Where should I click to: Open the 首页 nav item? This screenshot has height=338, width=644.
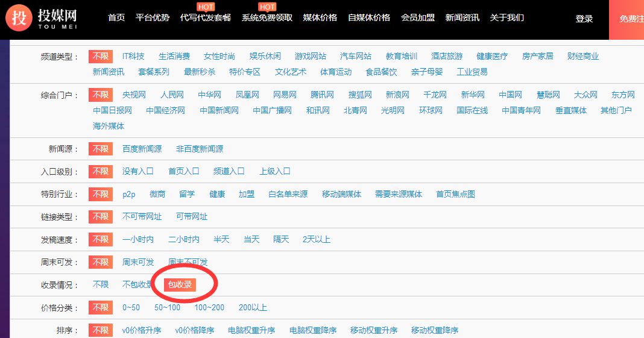(x=116, y=17)
